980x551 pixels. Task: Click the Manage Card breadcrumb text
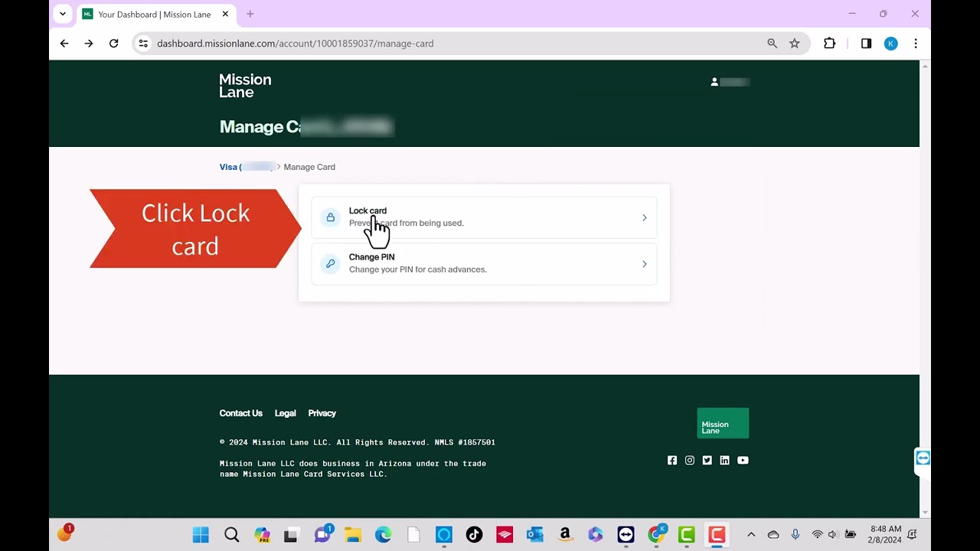(x=309, y=167)
